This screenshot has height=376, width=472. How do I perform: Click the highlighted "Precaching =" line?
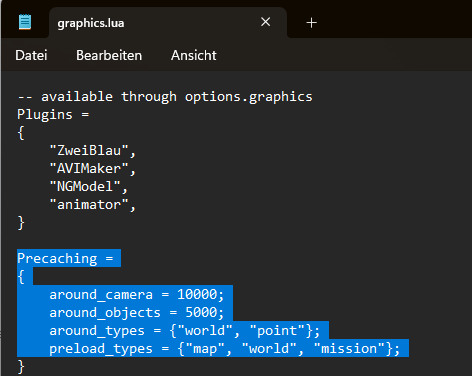(x=65, y=259)
